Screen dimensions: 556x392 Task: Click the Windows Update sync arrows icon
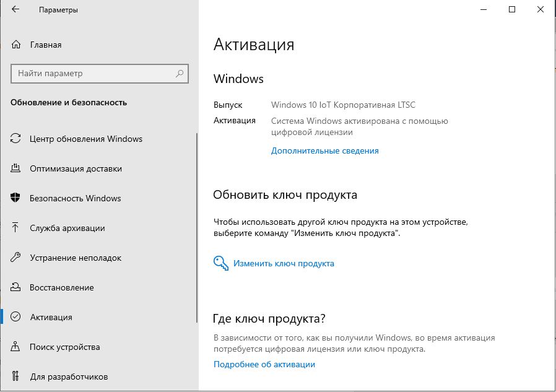[15, 138]
